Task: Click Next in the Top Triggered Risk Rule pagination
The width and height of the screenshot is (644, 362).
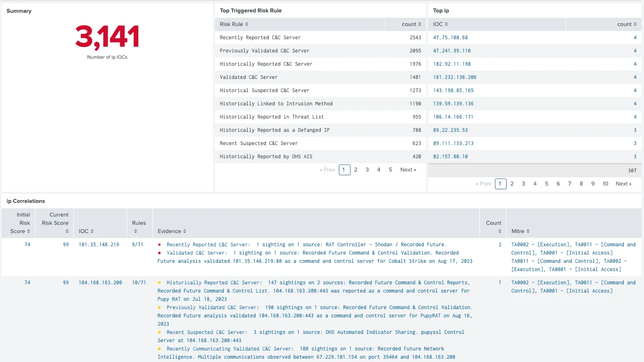Action: point(408,169)
